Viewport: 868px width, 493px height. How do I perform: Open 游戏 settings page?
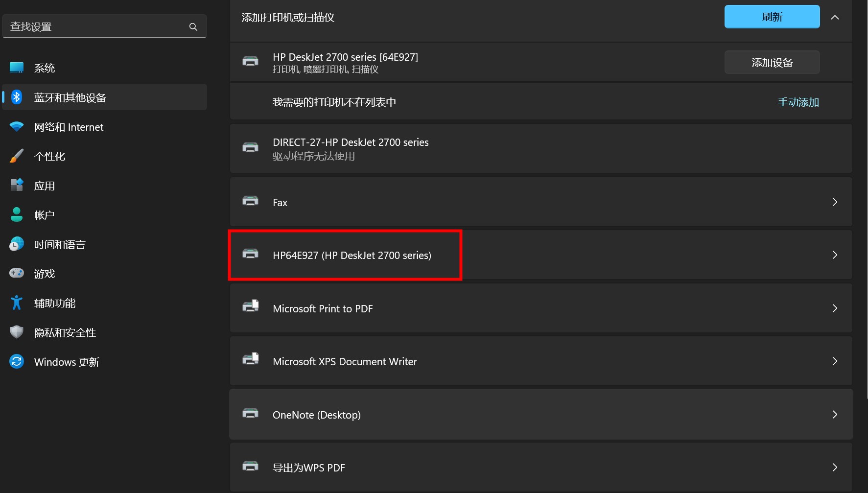[x=104, y=273]
